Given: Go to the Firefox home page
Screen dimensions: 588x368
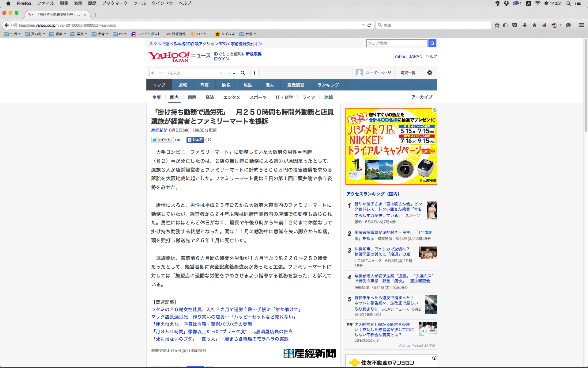Looking at the screenshot, I should 534,25.
